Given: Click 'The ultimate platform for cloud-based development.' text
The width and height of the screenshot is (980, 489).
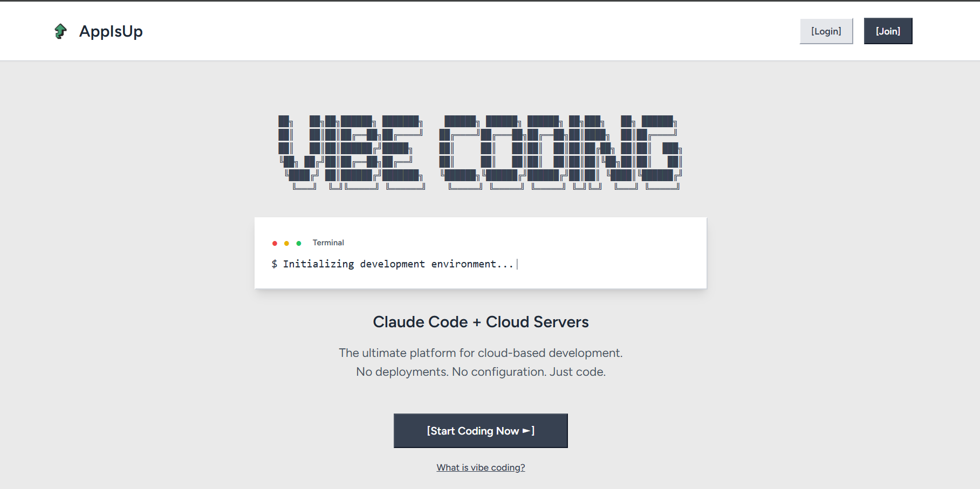Looking at the screenshot, I should tap(481, 353).
